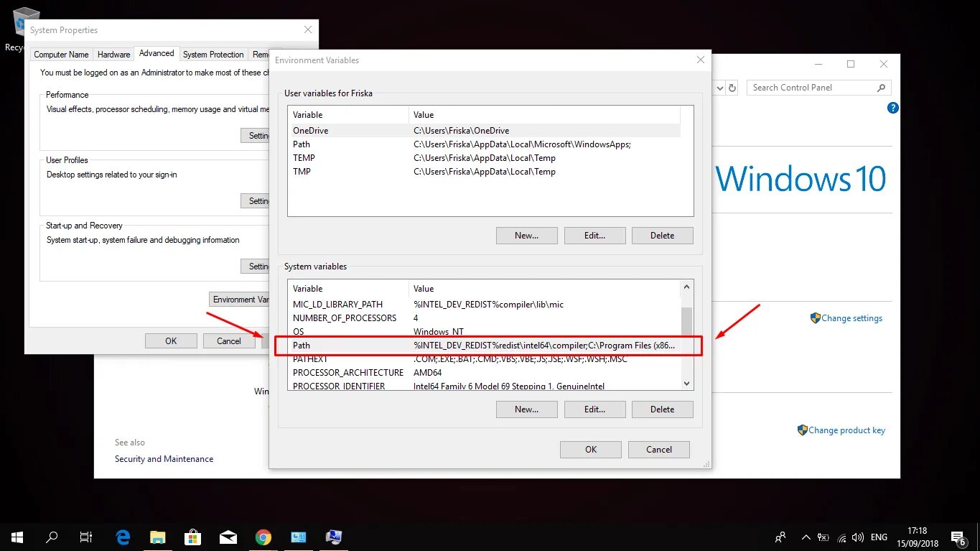Open taskbar search magnifier
This screenshot has height=551, width=980.
(x=52, y=537)
